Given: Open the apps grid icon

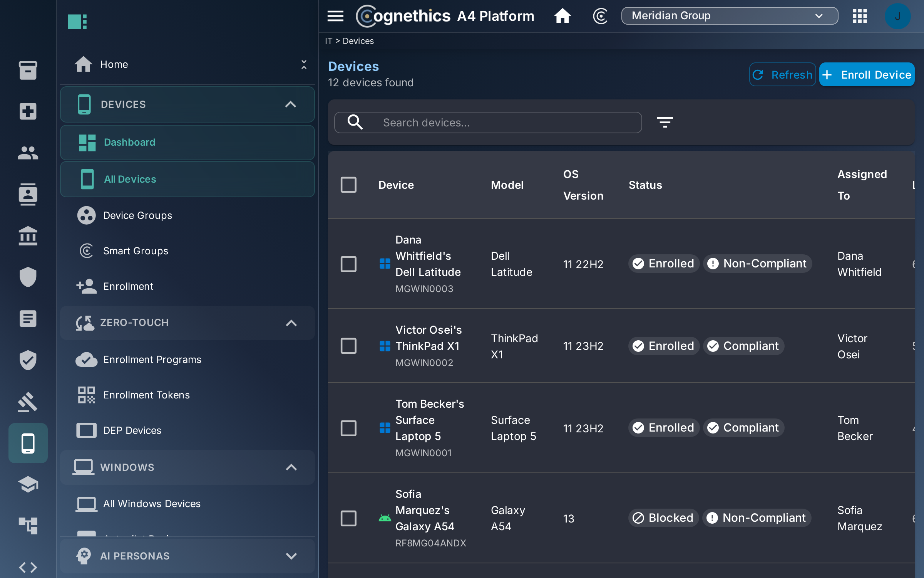Looking at the screenshot, I should 860,16.
